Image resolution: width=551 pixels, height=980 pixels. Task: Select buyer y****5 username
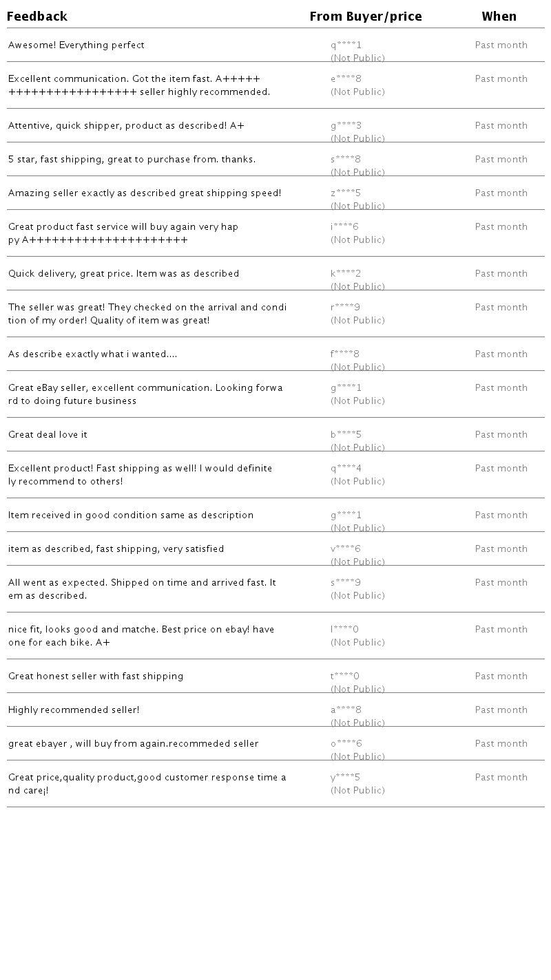pyautogui.click(x=346, y=778)
